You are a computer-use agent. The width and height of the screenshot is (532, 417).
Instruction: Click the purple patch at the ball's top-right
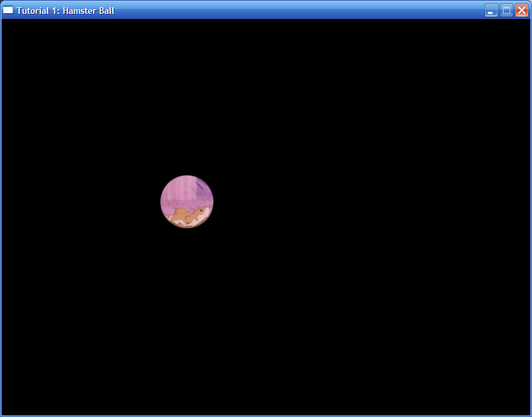pos(202,189)
